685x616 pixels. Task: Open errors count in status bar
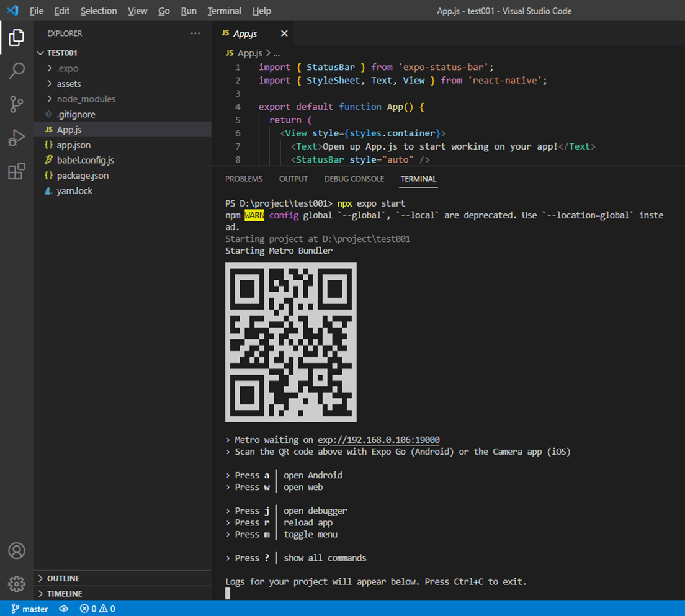click(88, 609)
